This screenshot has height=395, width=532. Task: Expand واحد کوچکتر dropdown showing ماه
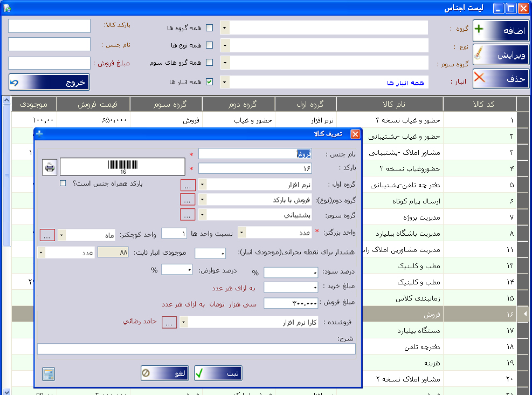coord(61,235)
